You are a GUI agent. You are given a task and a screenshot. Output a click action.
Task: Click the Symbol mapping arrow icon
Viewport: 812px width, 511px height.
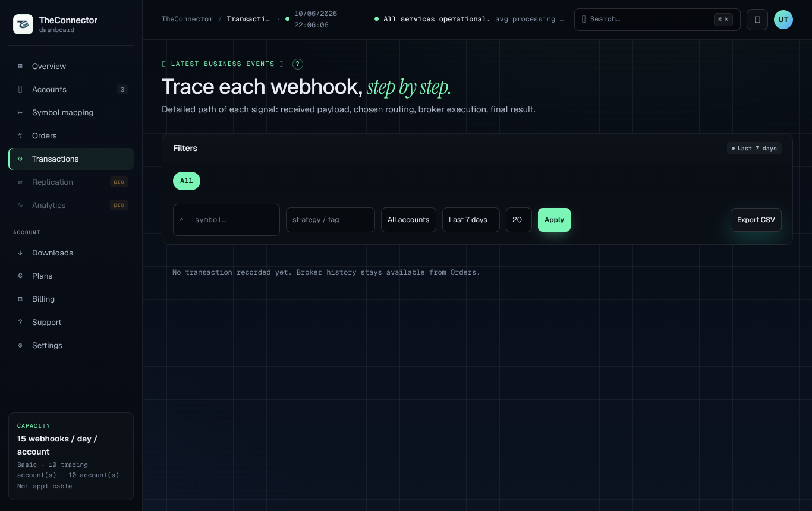(20, 112)
